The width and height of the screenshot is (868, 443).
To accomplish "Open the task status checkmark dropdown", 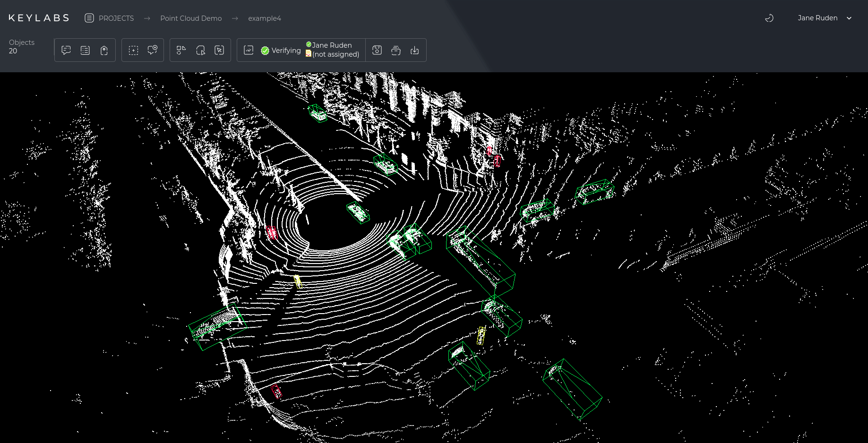I will (x=249, y=50).
